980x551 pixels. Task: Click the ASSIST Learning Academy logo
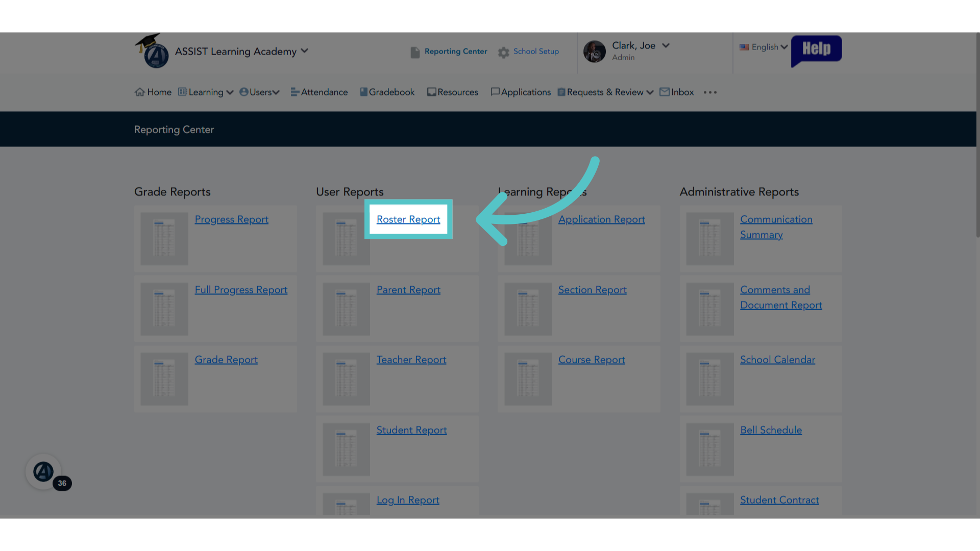pyautogui.click(x=152, y=51)
